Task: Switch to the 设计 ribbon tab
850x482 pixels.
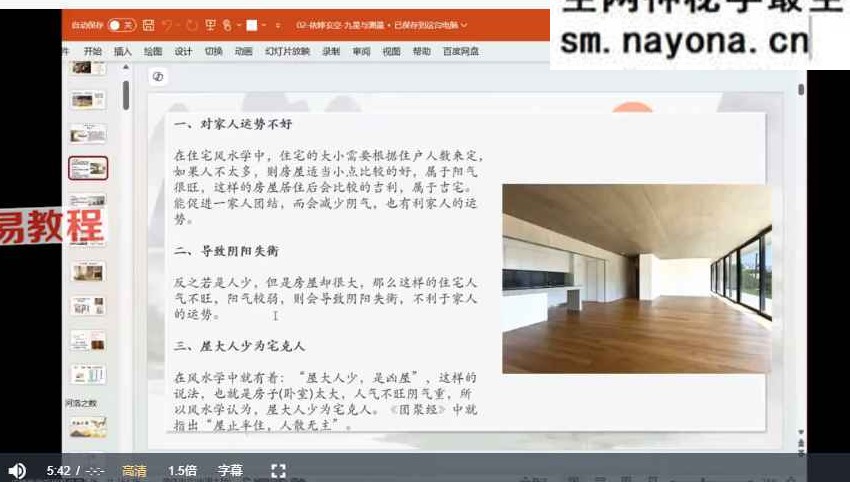Action: click(x=183, y=51)
